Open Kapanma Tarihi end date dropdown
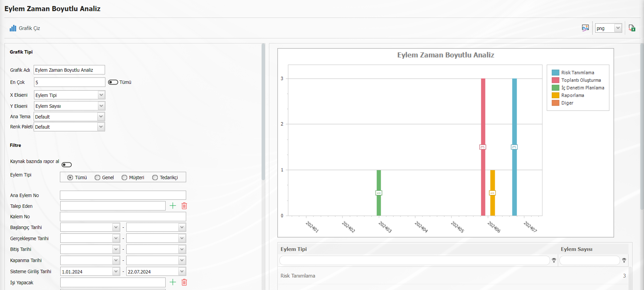The height and width of the screenshot is (290, 644). pyautogui.click(x=182, y=260)
